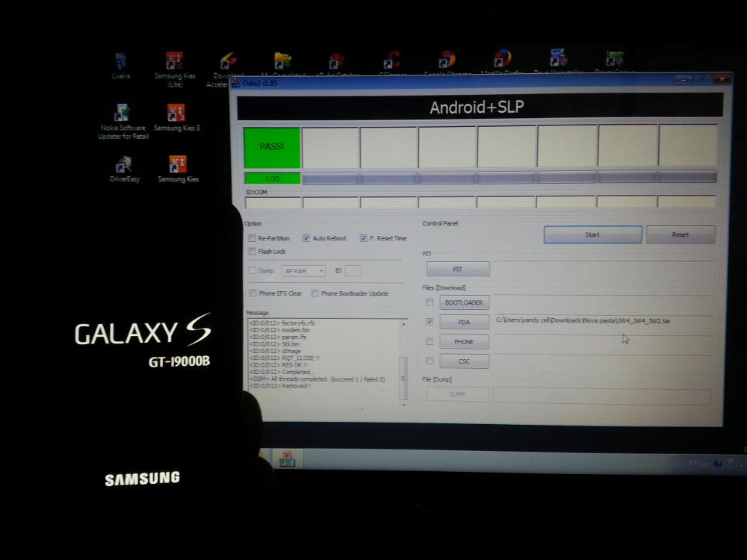The width and height of the screenshot is (747, 560).
Task: Click the Reset button
Action: click(681, 234)
